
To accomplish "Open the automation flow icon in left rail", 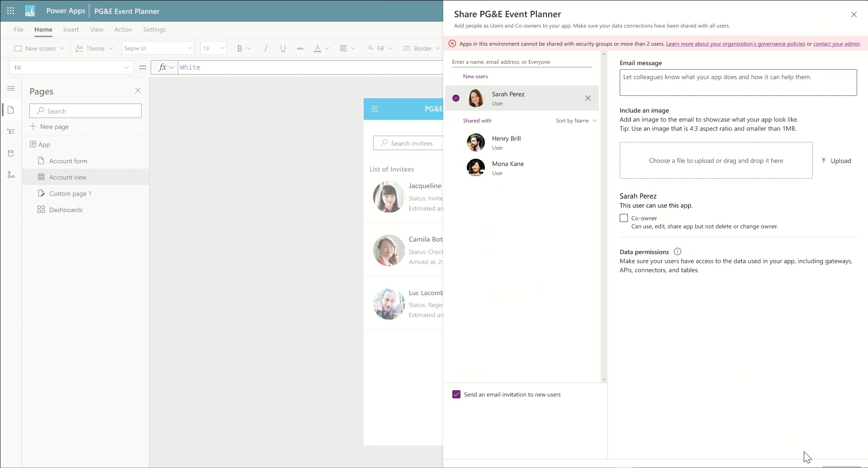I will coord(11,175).
